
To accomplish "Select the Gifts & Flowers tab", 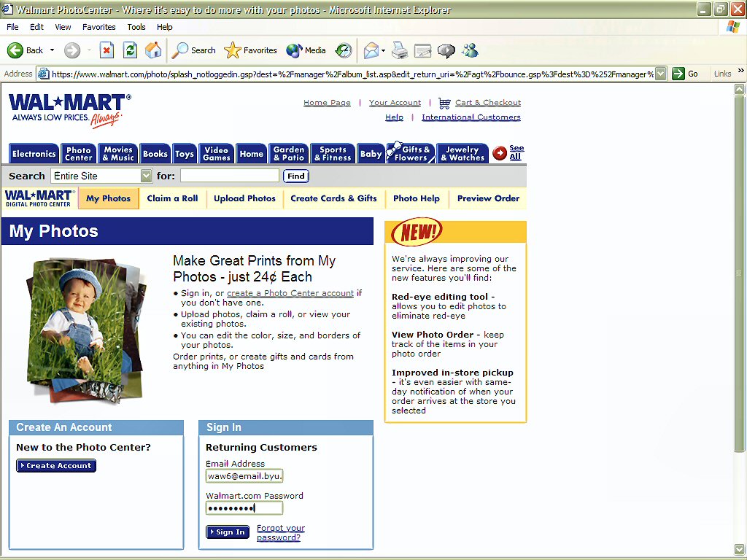I will 411,153.
